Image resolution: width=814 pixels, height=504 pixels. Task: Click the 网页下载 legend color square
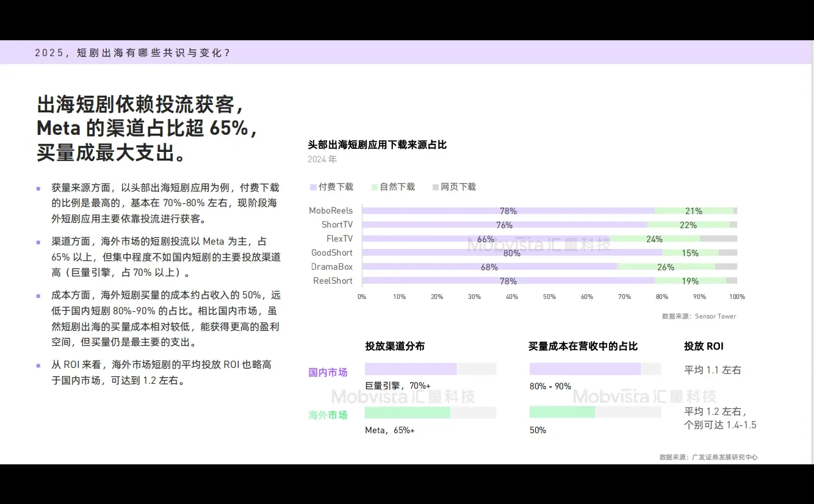click(x=435, y=186)
